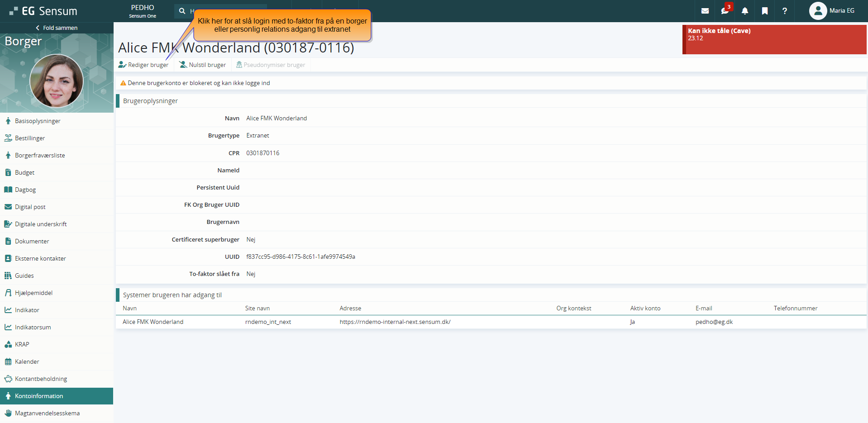Viewport: 868px width, 423px height.
Task: Open Basisoplysninger menu item
Action: (x=57, y=121)
